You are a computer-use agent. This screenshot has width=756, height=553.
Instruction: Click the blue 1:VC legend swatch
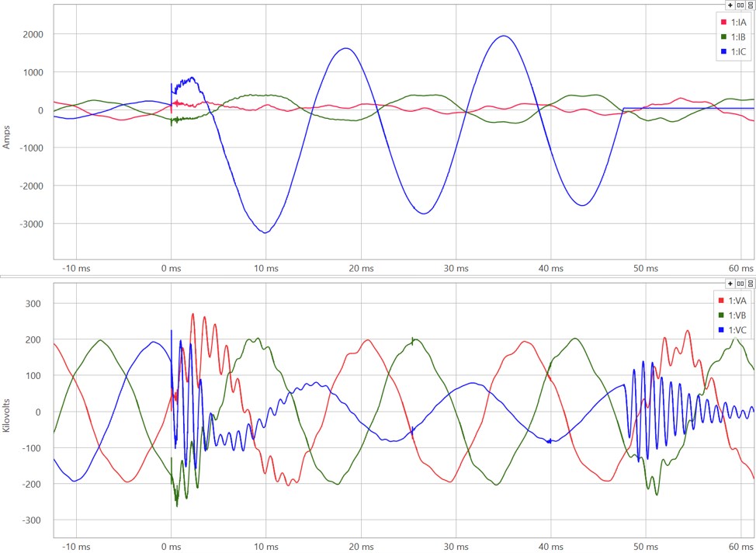tap(720, 331)
